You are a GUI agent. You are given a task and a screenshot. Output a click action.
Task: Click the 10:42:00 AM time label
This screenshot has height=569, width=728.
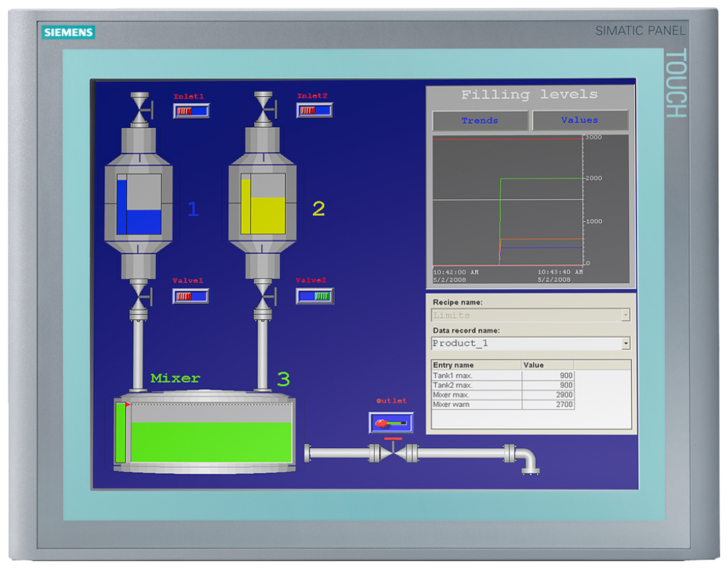[456, 272]
